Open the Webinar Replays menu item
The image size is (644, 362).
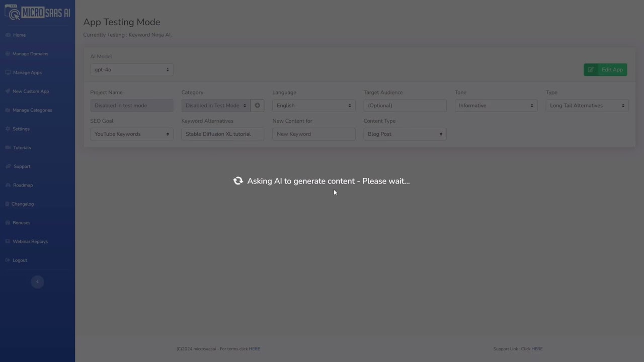30,241
